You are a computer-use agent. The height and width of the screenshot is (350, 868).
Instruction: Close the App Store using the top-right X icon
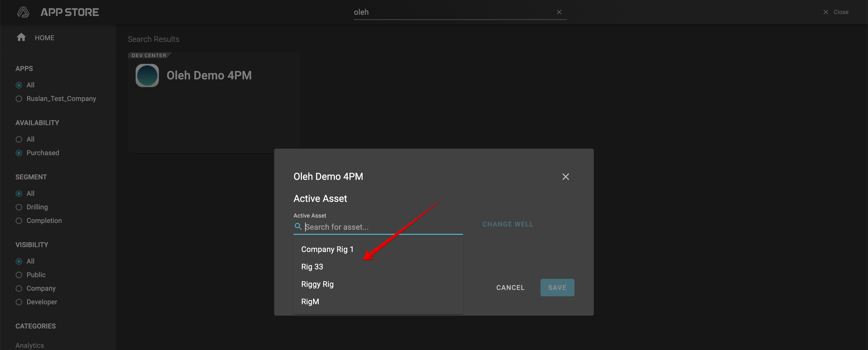826,12
